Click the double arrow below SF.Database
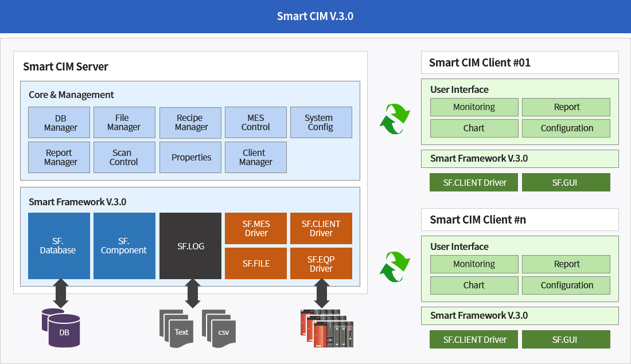Screen dimensions: 631x364 click(61, 293)
